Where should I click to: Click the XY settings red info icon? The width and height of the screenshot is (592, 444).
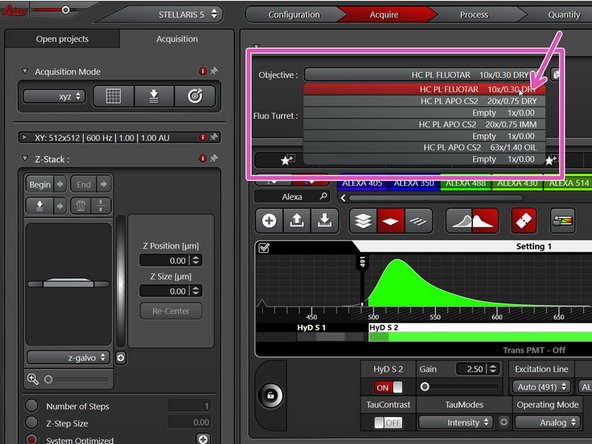point(203,137)
